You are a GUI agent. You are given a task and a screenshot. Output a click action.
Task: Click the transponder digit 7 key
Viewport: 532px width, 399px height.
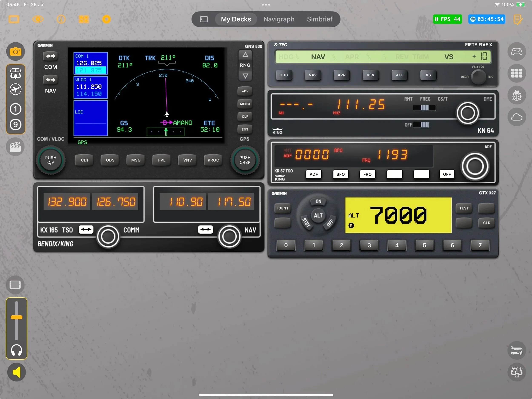pyautogui.click(x=480, y=245)
